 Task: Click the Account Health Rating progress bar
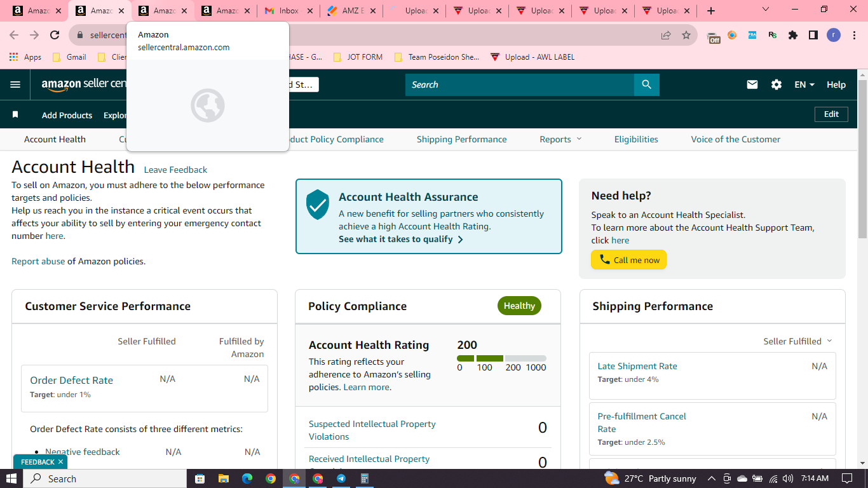(501, 358)
